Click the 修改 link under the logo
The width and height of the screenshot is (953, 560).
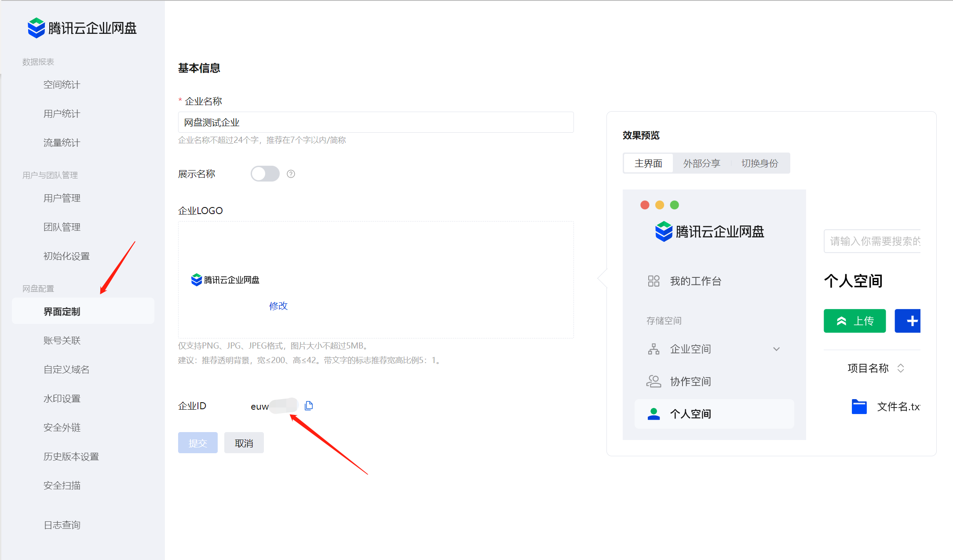tap(278, 306)
